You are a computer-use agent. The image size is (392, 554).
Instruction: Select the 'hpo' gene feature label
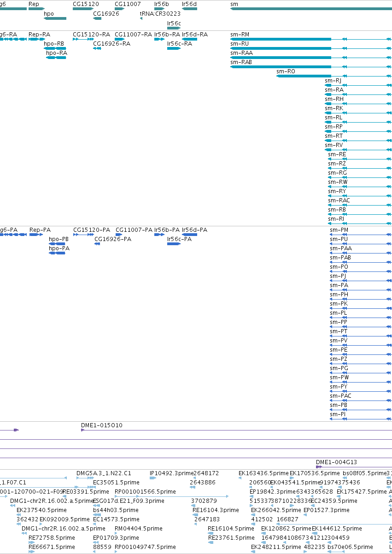pyautogui.click(x=49, y=14)
